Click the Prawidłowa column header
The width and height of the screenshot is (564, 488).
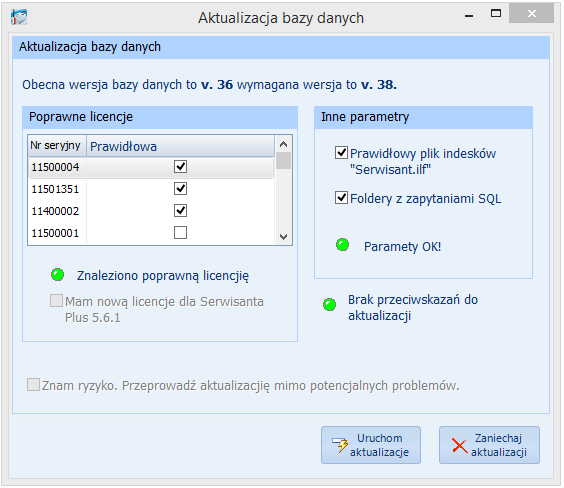(181, 146)
